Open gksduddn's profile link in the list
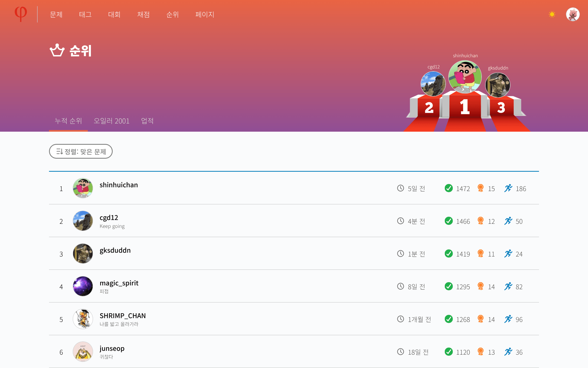The height and width of the screenshot is (368, 588). [115, 250]
